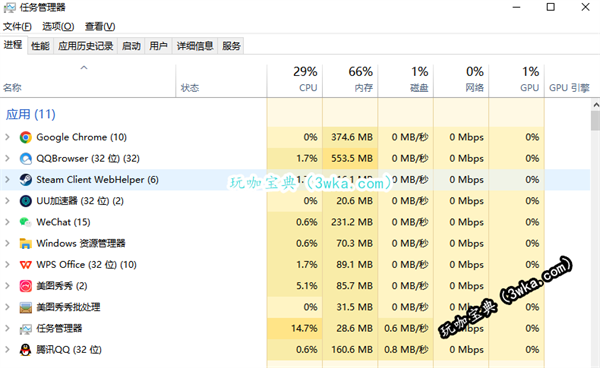The height and width of the screenshot is (368, 600).
Task: Open the 文件(F) menu
Action: [17, 26]
